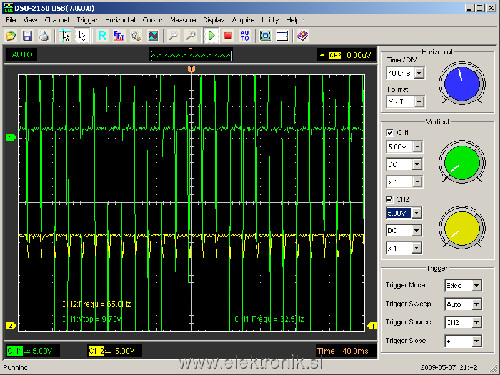The height and width of the screenshot is (375, 500).
Task: Select the cross cursor tool icon
Action: (65, 36)
